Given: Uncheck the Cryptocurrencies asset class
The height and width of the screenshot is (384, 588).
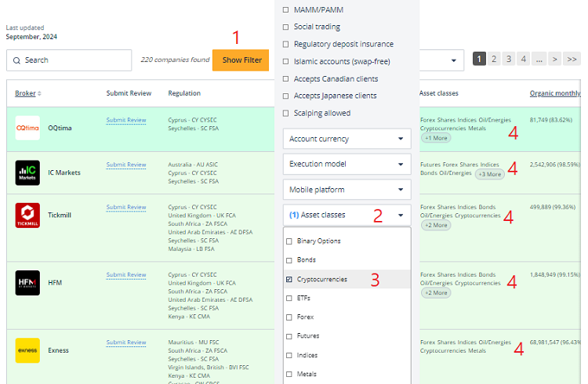Looking at the screenshot, I should 289,279.
